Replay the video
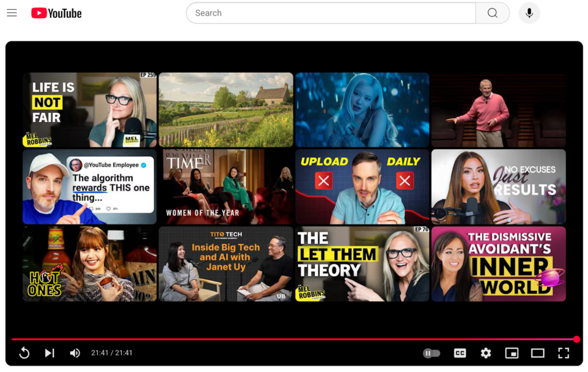Viewport: 588px width, 372px height. pyautogui.click(x=24, y=353)
